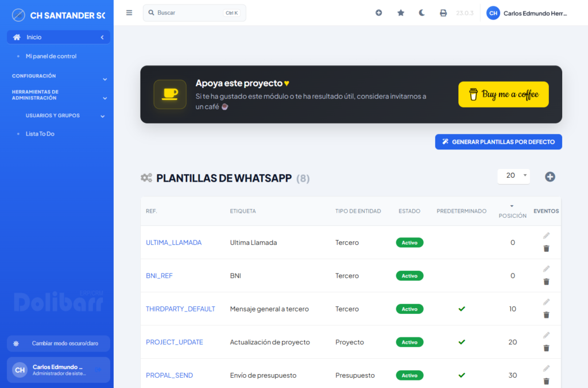Open Lista To Do menu item
The height and width of the screenshot is (388, 588).
pos(40,134)
